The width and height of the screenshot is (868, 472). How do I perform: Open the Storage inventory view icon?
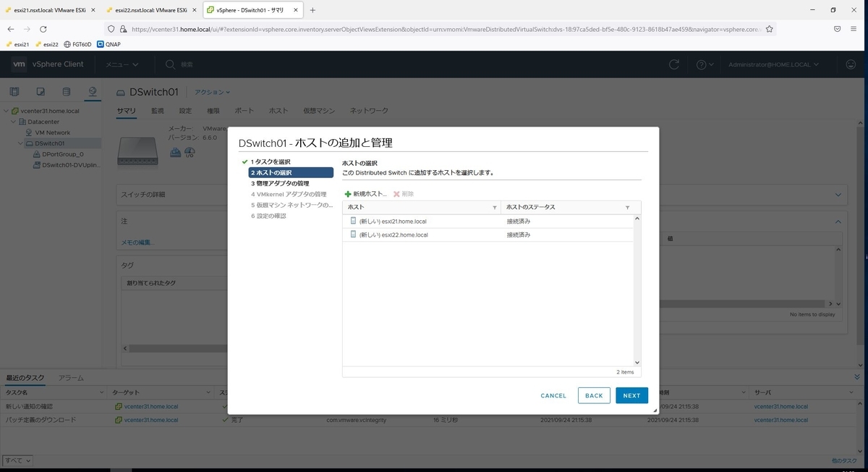[x=67, y=91]
